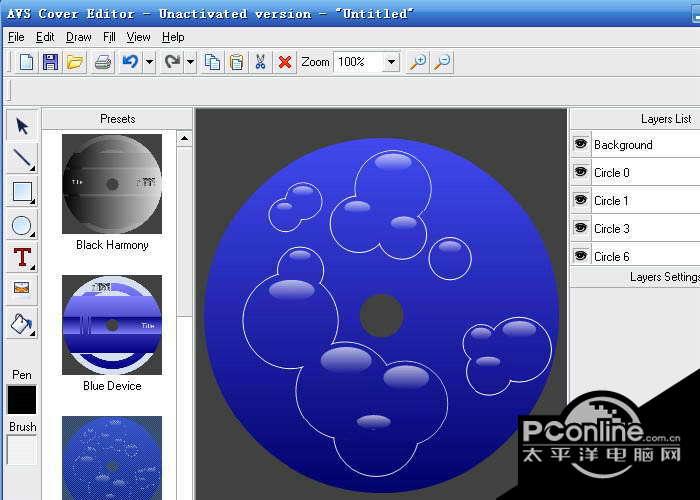Screen dimensions: 700x500
Task: Print the cover with printer icon
Action: pyautogui.click(x=103, y=62)
